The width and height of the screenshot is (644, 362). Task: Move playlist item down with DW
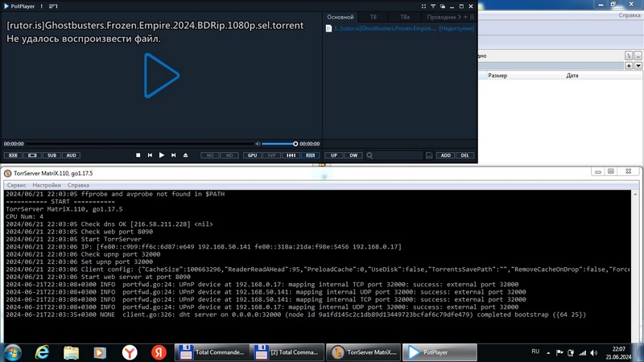pos(353,155)
